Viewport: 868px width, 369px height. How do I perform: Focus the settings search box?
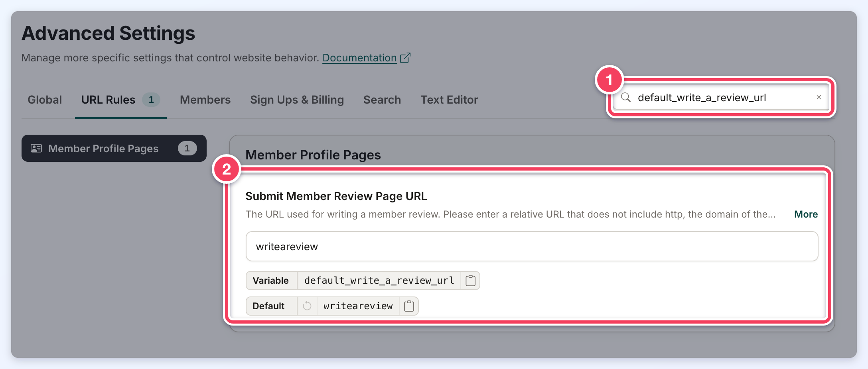pos(721,98)
